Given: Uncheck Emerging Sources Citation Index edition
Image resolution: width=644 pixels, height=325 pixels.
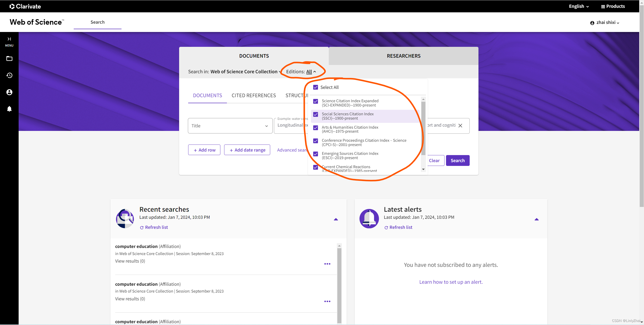Looking at the screenshot, I should (315, 154).
